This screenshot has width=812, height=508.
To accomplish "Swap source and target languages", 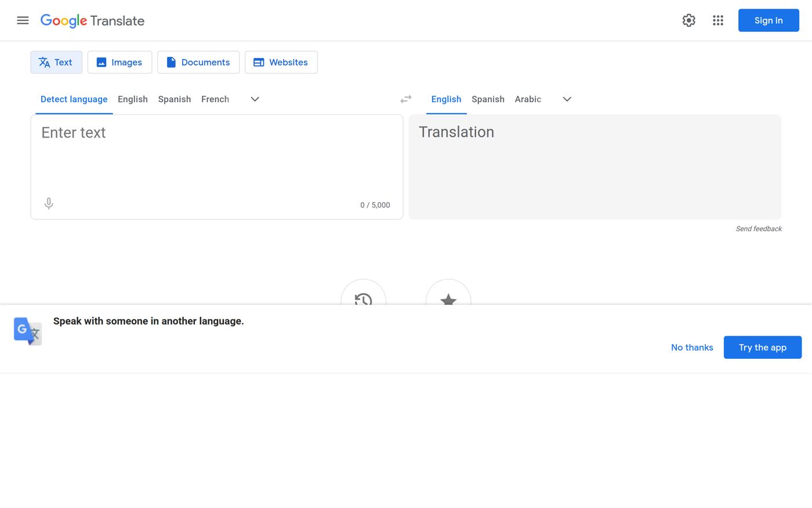I will [x=406, y=99].
